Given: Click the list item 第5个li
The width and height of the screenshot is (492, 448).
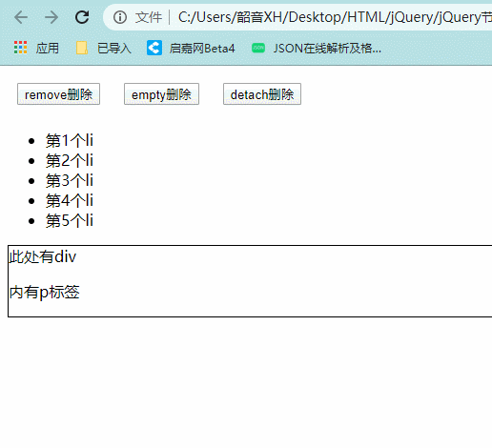Looking at the screenshot, I should click(x=70, y=220).
